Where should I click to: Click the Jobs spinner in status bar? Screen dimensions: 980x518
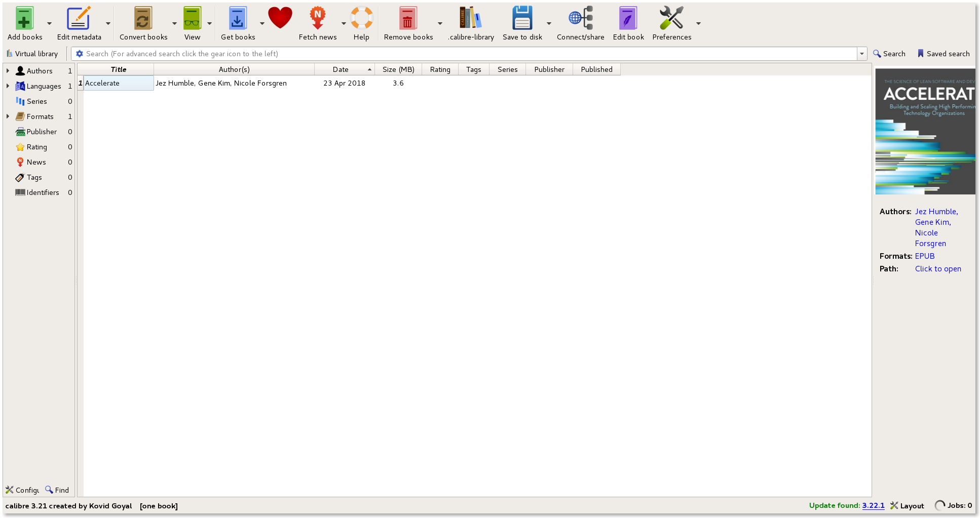tap(940, 505)
